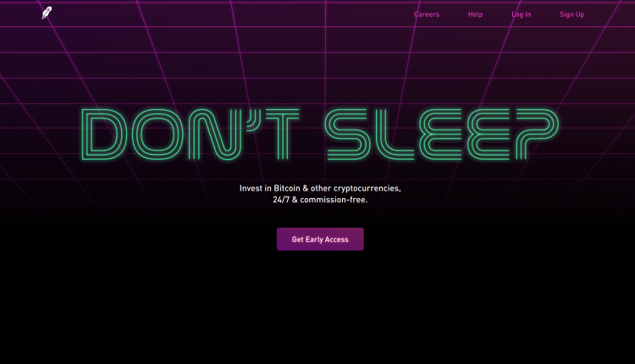This screenshot has height=364, width=635.
Task: Open the Help link
Action: tap(476, 14)
